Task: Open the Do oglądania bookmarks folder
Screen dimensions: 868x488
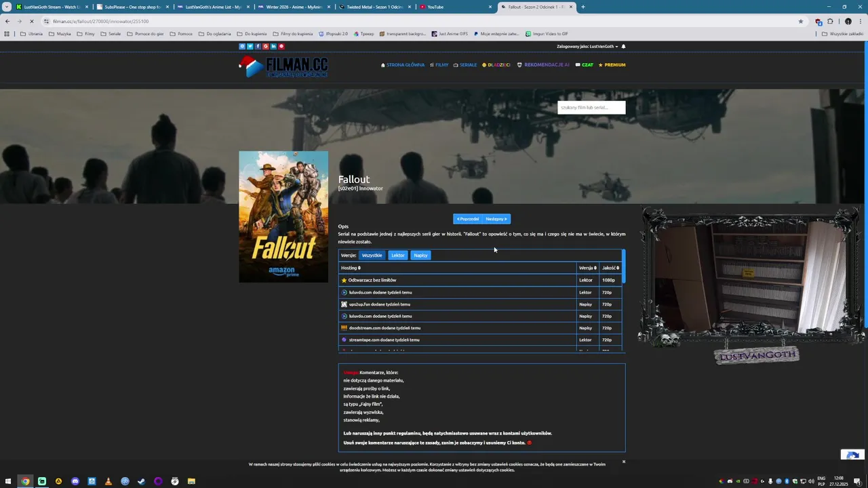Action: coord(214,34)
